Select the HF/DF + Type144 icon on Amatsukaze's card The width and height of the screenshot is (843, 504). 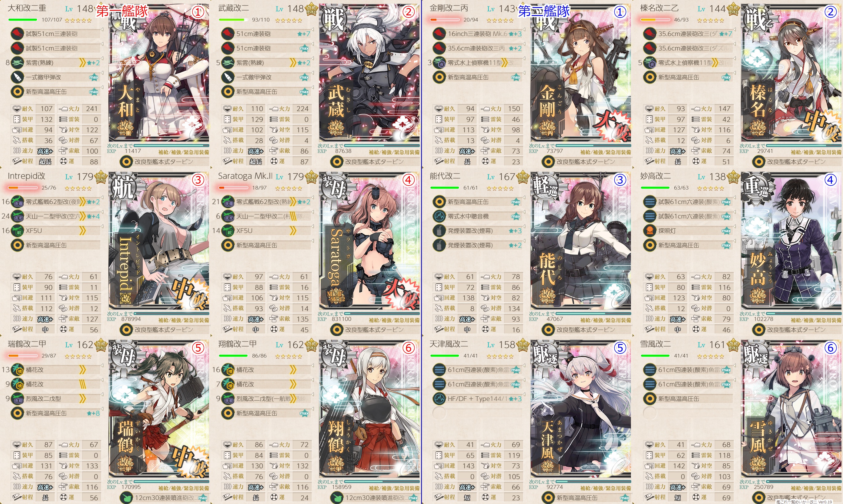point(439,398)
